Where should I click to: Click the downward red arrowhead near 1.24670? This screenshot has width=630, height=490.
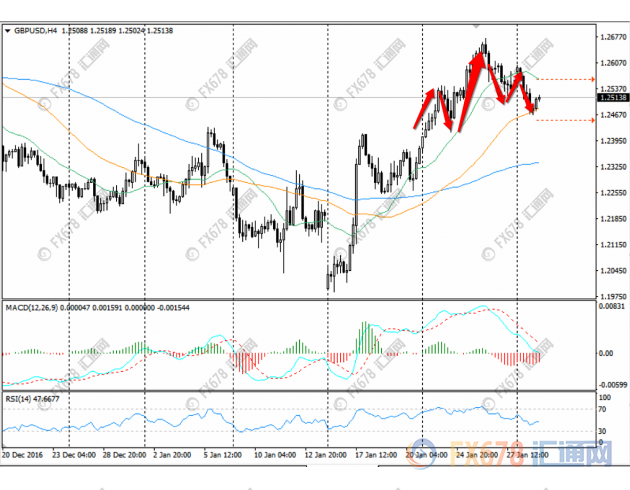531,110
